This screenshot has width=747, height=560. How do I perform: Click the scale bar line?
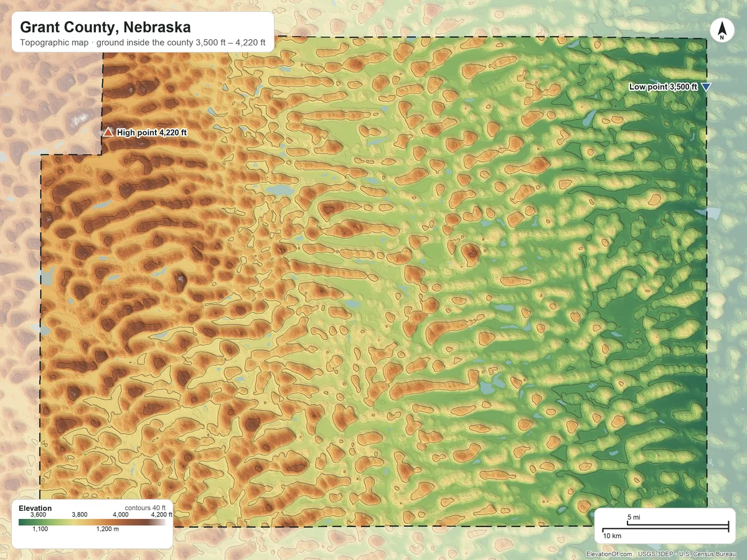pyautogui.click(x=665, y=526)
